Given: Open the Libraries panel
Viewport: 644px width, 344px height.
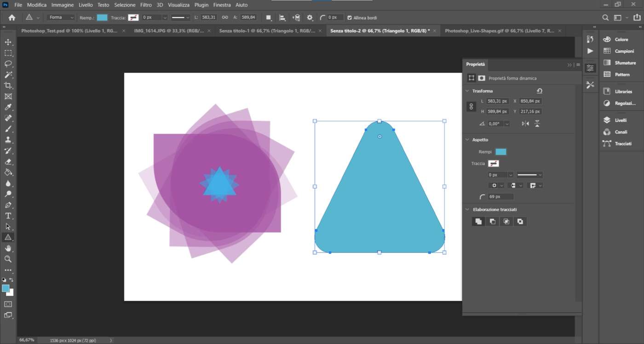Looking at the screenshot, I should tap(623, 92).
